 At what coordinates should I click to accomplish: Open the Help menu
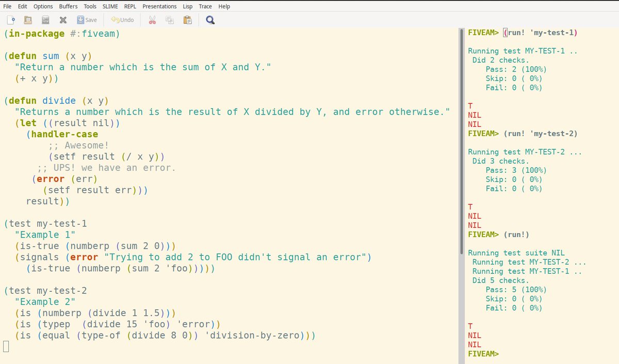click(x=224, y=6)
